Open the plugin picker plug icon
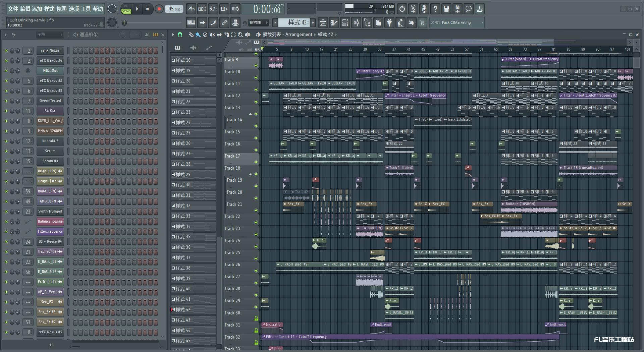Viewport: 644px width, 352px height. pos(389,23)
